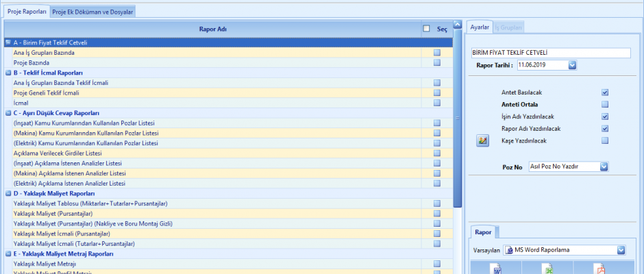Tick the Seç header select-all checkbox
Image resolution: width=644 pixels, height=274 pixels.
click(x=426, y=29)
